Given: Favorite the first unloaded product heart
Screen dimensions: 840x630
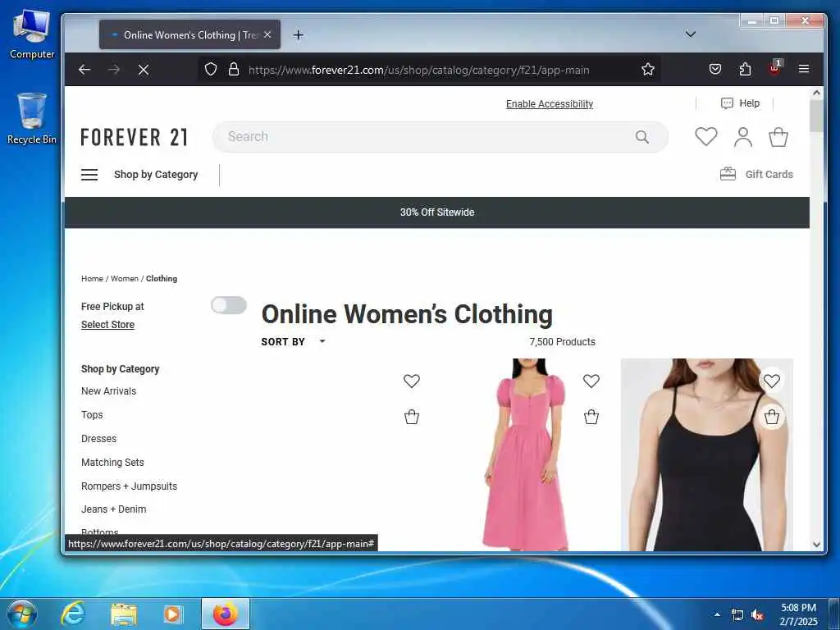Looking at the screenshot, I should (412, 381).
